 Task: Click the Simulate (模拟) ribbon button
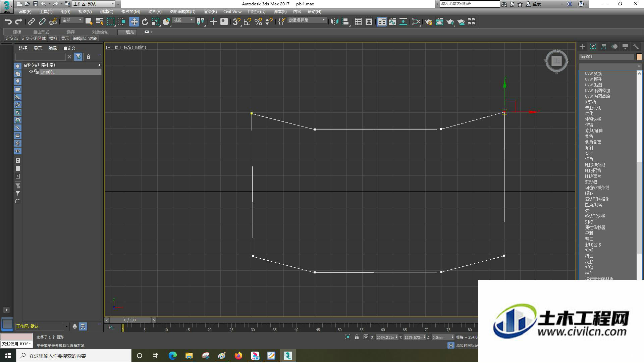click(x=53, y=39)
